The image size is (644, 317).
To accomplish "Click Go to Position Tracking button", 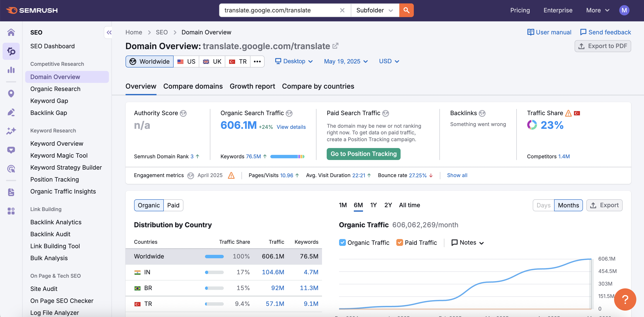I will (x=363, y=154).
